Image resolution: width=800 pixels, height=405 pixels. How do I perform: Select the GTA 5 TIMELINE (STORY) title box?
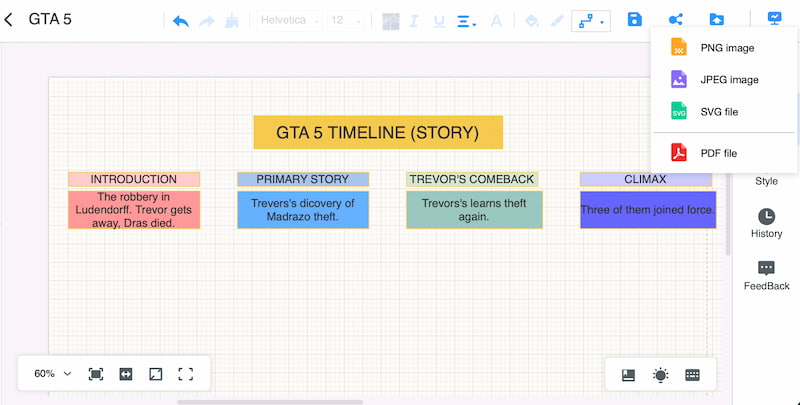click(x=378, y=133)
